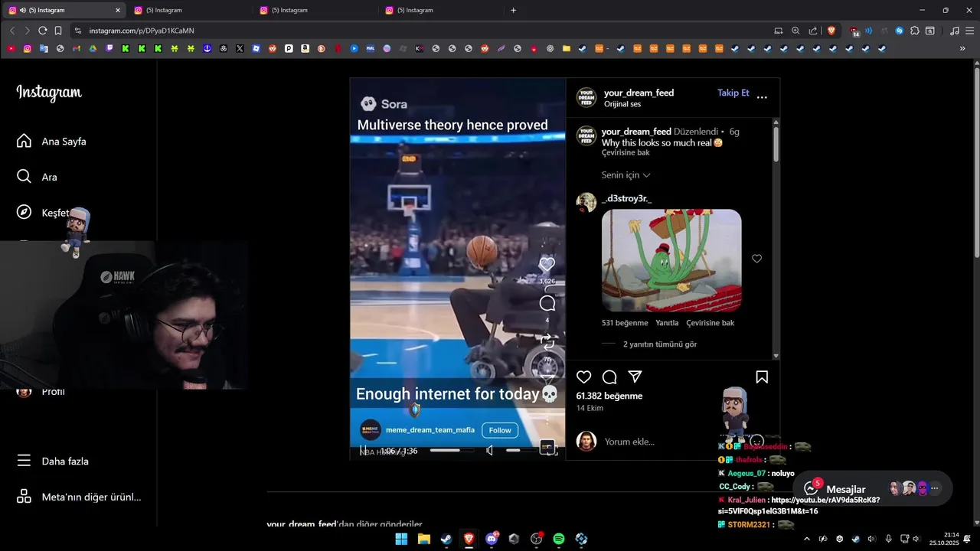Viewport: 980px width, 551px height.
Task: Open Ana Sayfa in Instagram sidebar
Action: tap(51, 142)
